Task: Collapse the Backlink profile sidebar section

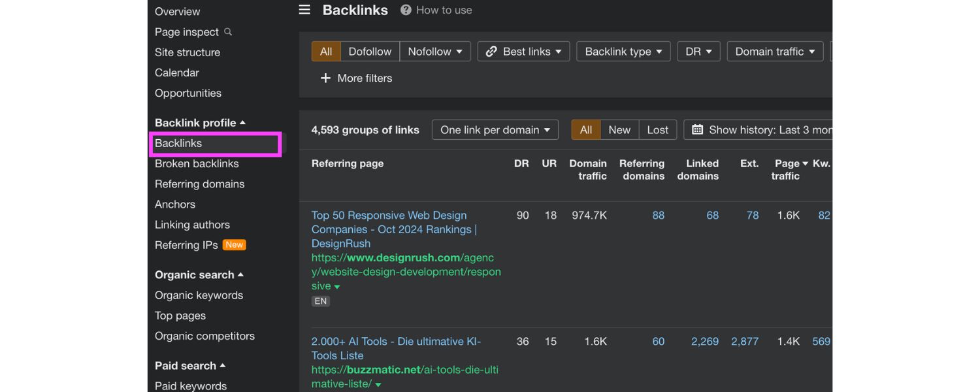Action: [242, 122]
